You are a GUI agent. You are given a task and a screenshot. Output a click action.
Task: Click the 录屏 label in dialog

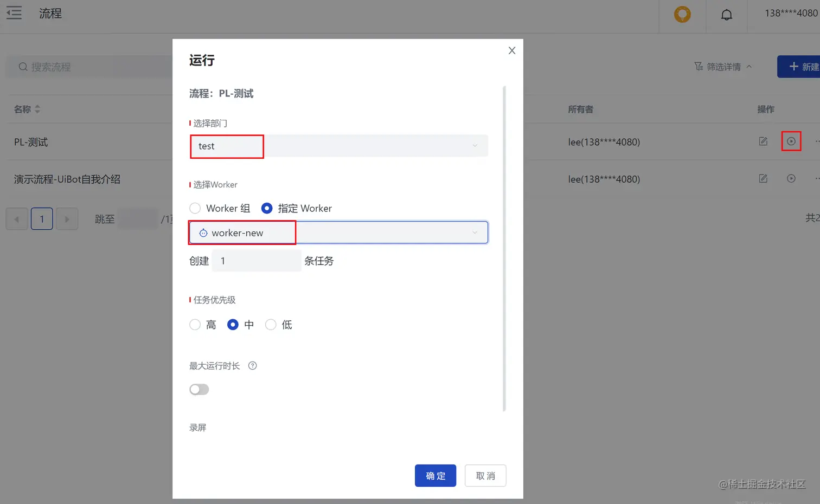point(198,428)
